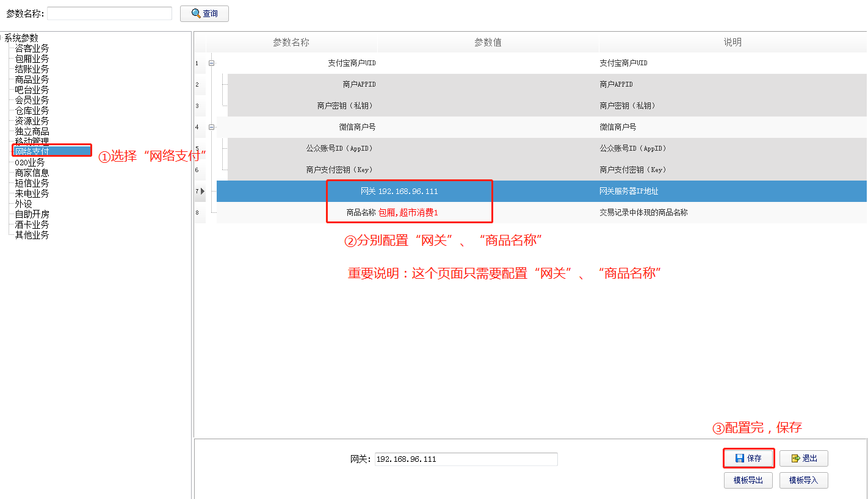Viewport: 868px width, 499px height.
Task: Select the 商户APPID parameter name cell
Action: 360,84
